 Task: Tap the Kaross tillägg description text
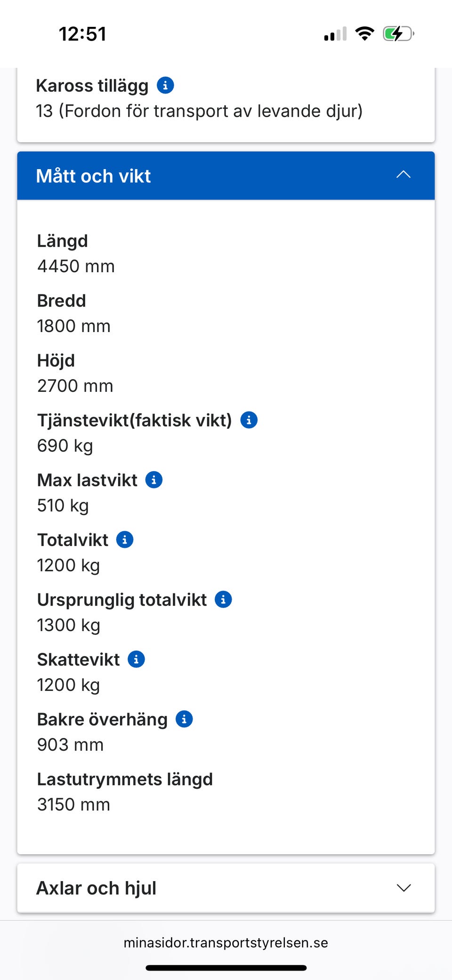click(199, 111)
